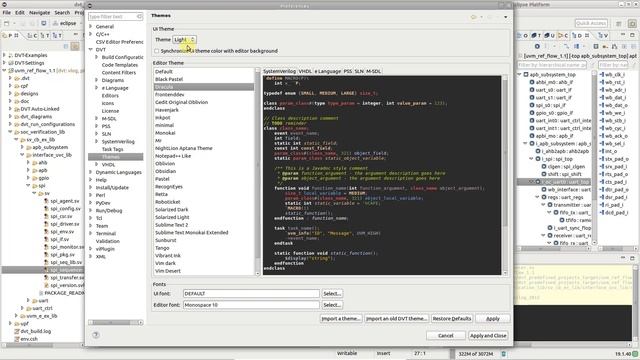Click the round icon in Design Hierarchy toolbar
The image size is (640, 360).
point(537,47)
